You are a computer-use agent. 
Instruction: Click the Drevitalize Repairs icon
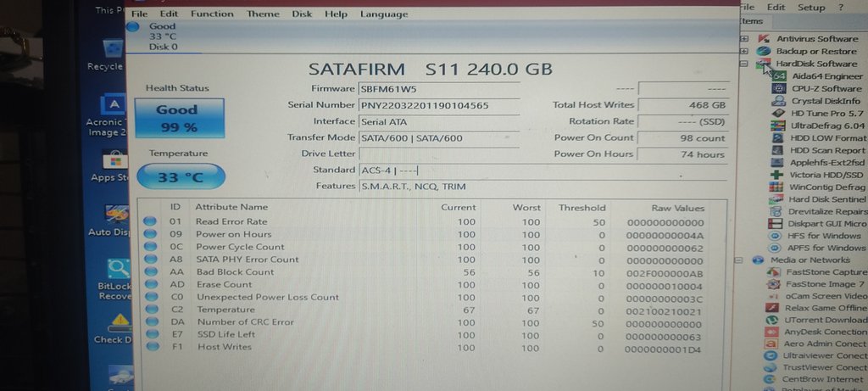[x=776, y=211]
